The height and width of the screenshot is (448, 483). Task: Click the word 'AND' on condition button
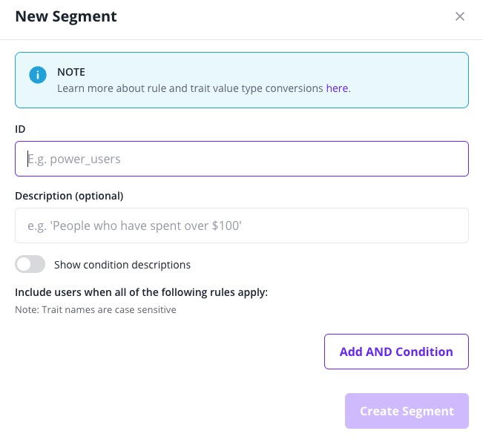click(x=381, y=352)
